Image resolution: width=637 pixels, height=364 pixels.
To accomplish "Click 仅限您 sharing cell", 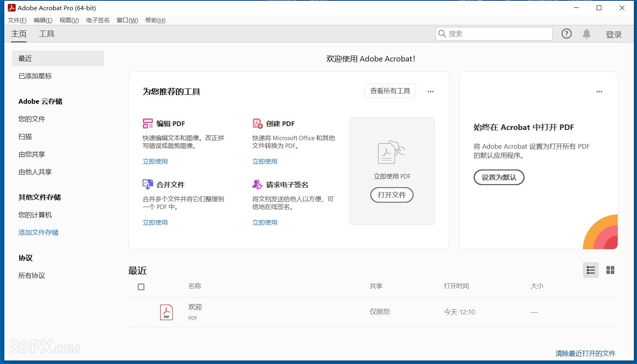I will [x=380, y=312].
